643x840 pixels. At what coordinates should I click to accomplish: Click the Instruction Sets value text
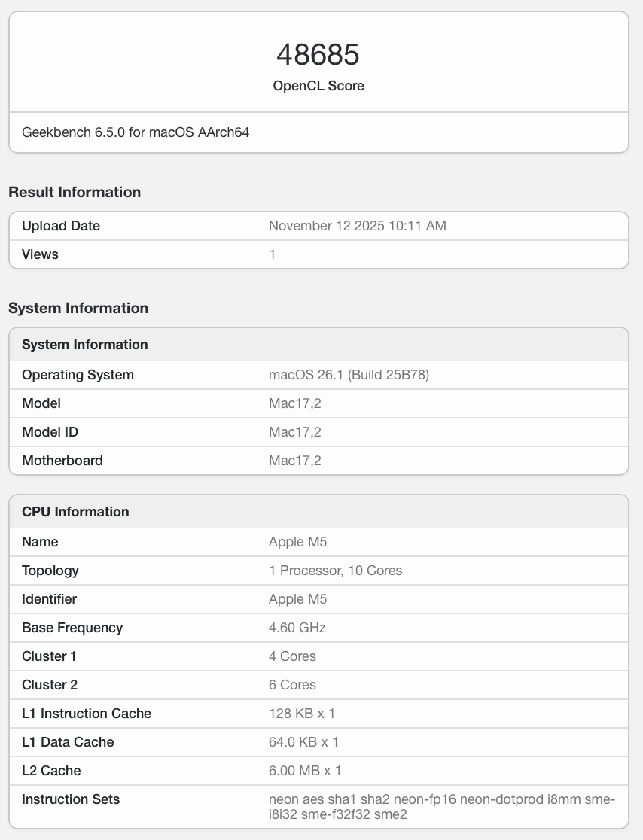click(x=441, y=806)
